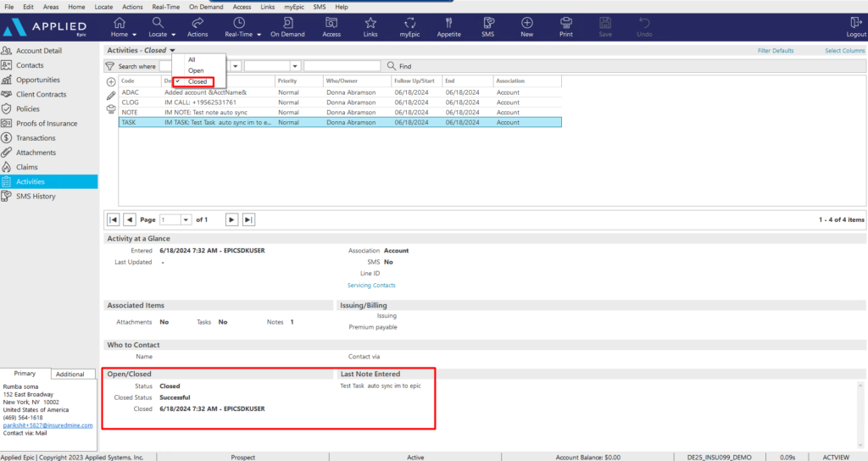Open Client Contracts in sidebar
Screen dimensions: 868x461
41,94
